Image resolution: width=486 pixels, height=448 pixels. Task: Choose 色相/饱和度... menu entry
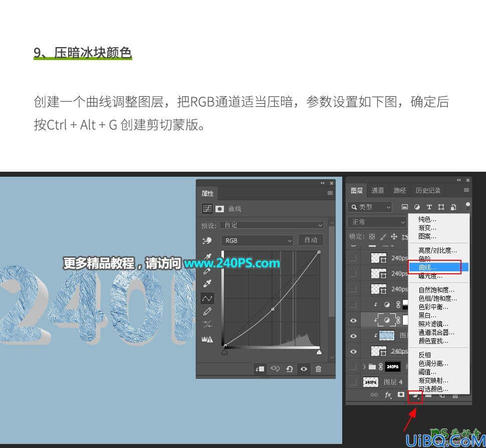[x=438, y=298]
